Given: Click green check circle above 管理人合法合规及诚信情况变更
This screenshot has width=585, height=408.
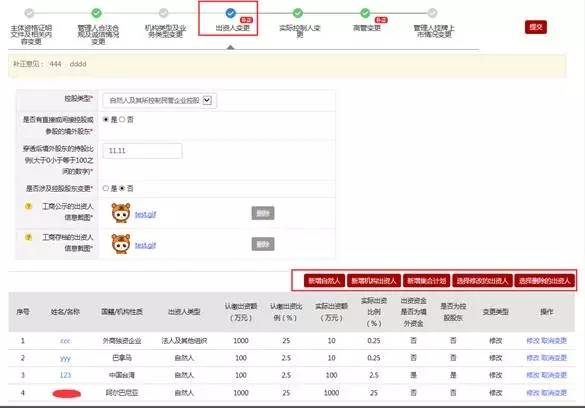Looking at the screenshot, I should (97, 13).
